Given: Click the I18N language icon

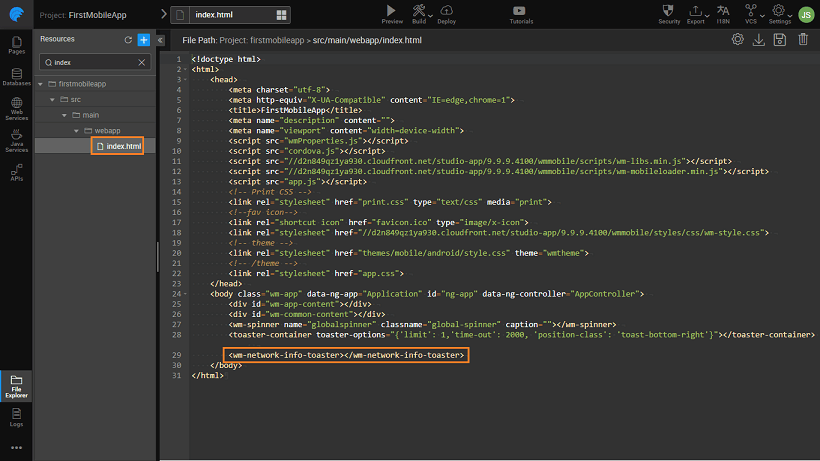Looking at the screenshot, I should pos(723,10).
